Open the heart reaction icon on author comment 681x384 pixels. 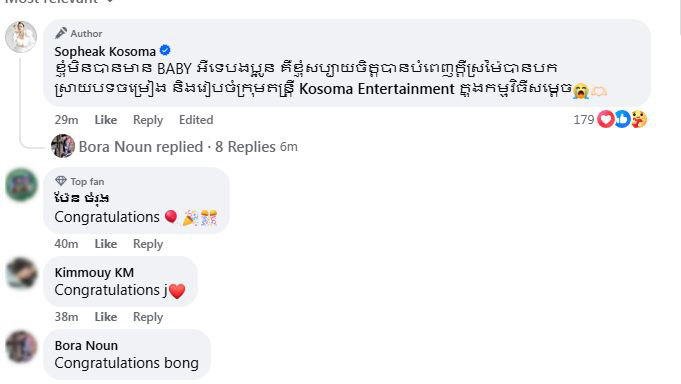pyautogui.click(x=605, y=119)
